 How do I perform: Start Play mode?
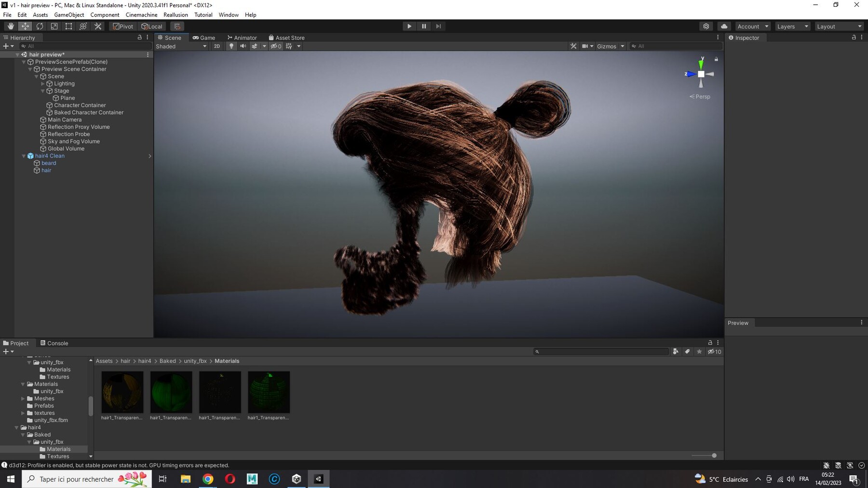point(409,26)
